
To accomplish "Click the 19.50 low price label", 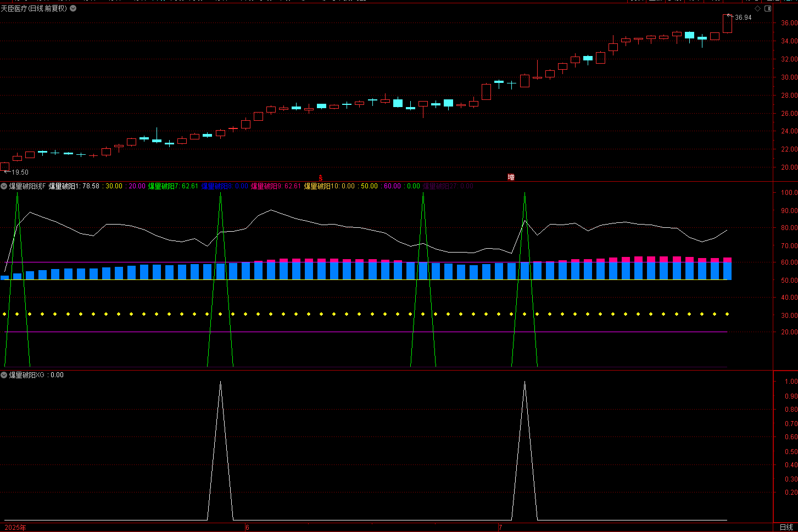I will [20, 172].
